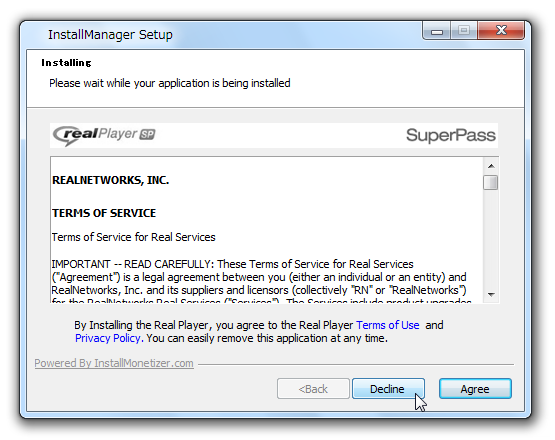Image resolution: width=555 pixels, height=440 pixels.
Task: Open the Powered By InstallMonetizer.com link
Action: click(114, 363)
